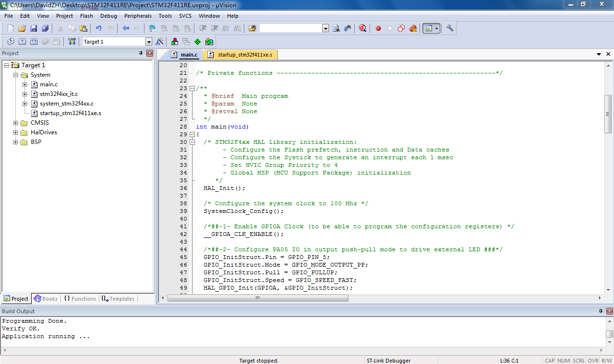Open Find in Files via the binoculars folder icon
The image size is (614, 364).
[x=253, y=28]
